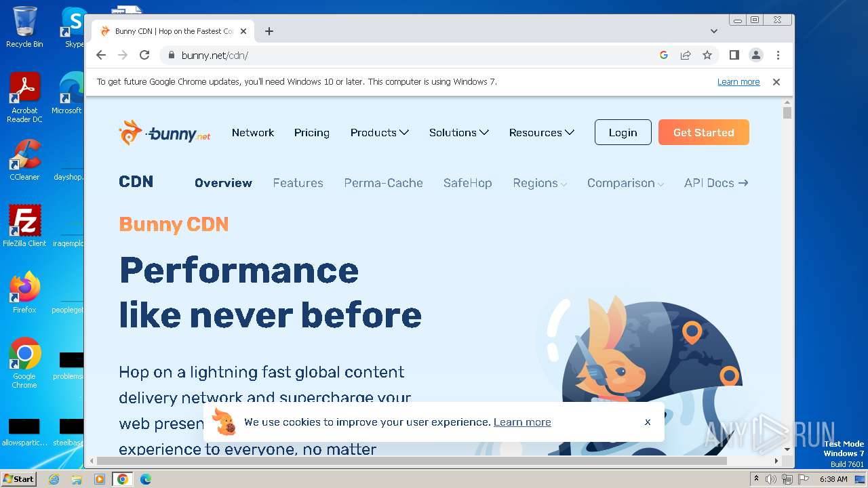Open Internet Explorer in taskbar
The image size is (868, 488).
54,479
